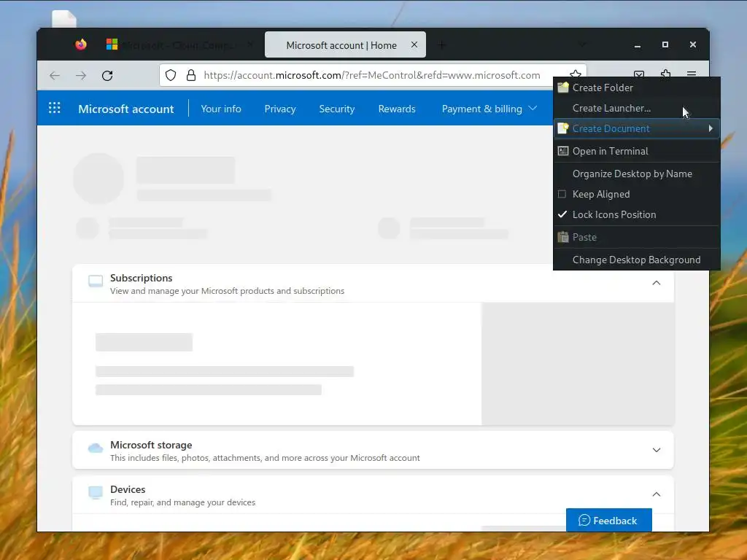Click the Create Folder icon in context menu
The height and width of the screenshot is (560, 747).
click(563, 87)
